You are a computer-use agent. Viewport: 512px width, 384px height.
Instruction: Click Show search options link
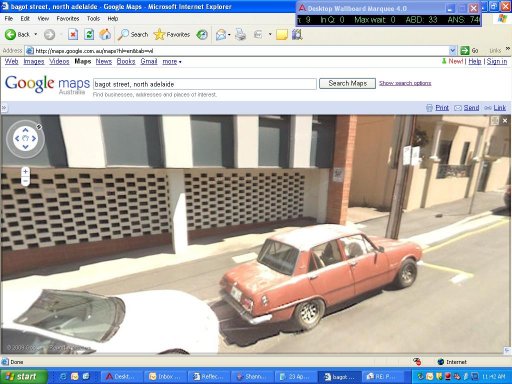(405, 83)
